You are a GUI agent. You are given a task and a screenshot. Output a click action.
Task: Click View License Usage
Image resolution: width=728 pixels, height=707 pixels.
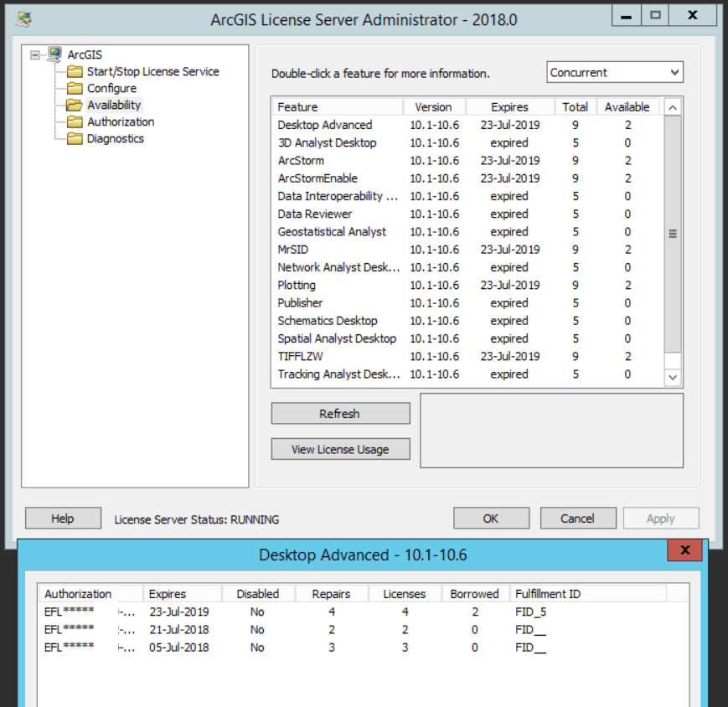[x=339, y=448]
